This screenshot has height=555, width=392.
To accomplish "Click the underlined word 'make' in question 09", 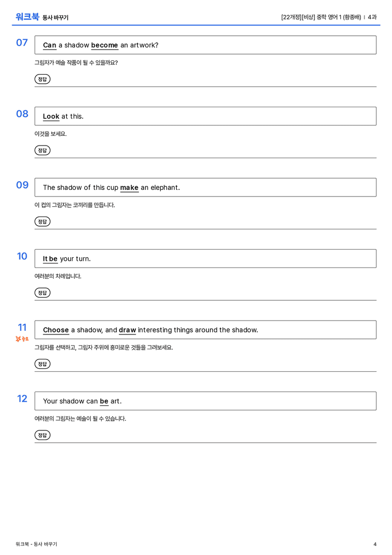I will point(129,187).
